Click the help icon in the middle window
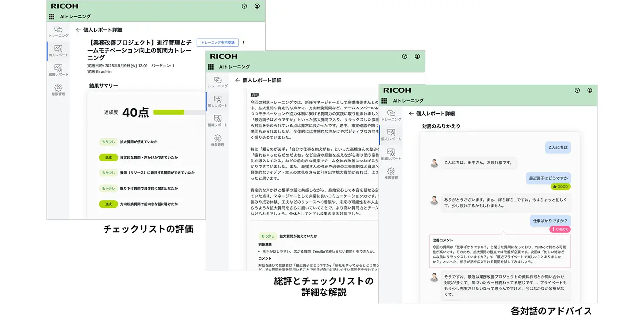644x322 pixels. click(404, 56)
